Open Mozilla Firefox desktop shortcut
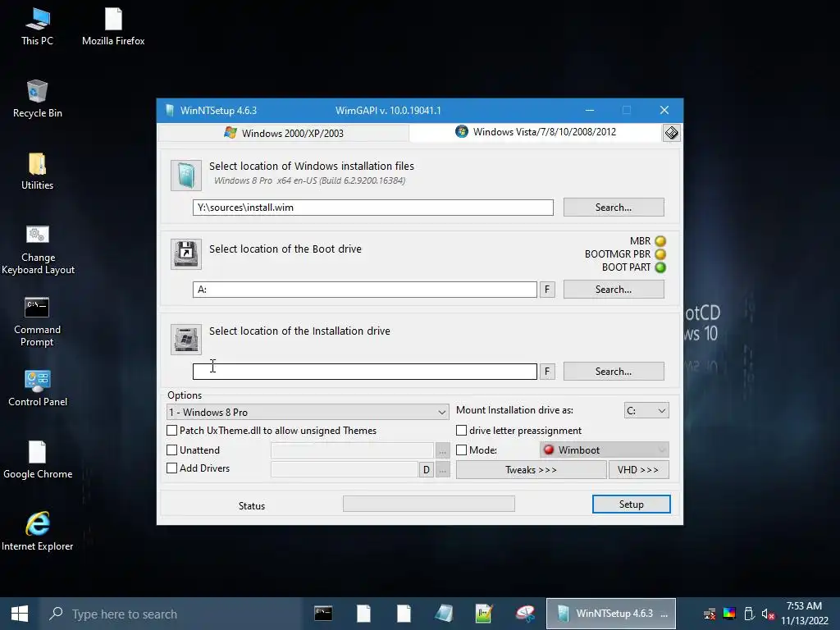 (113, 26)
